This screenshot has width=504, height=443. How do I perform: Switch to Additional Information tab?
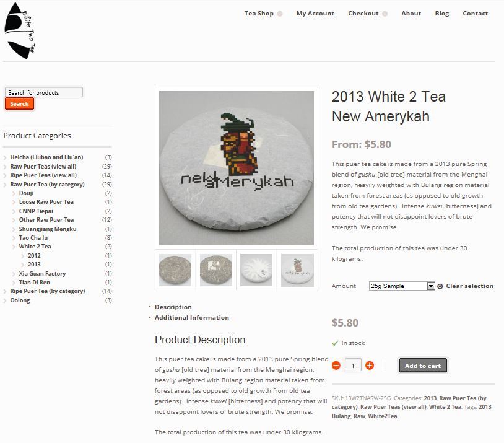(191, 317)
